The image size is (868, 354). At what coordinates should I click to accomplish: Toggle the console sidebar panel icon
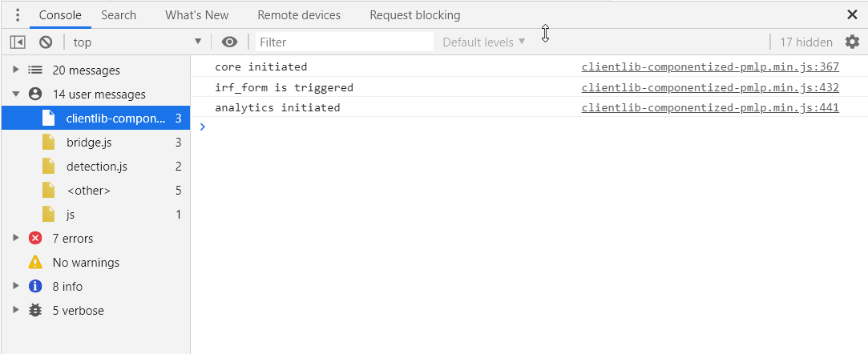click(18, 42)
